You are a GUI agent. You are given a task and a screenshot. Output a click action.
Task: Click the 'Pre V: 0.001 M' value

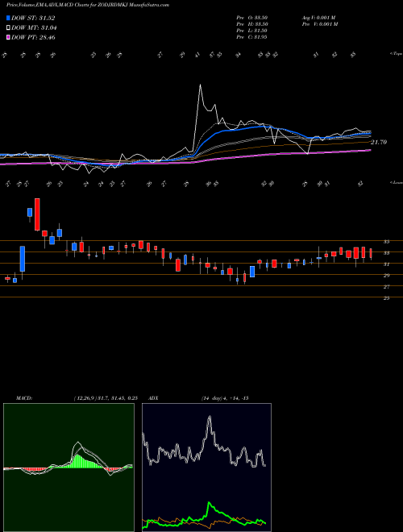point(319,24)
